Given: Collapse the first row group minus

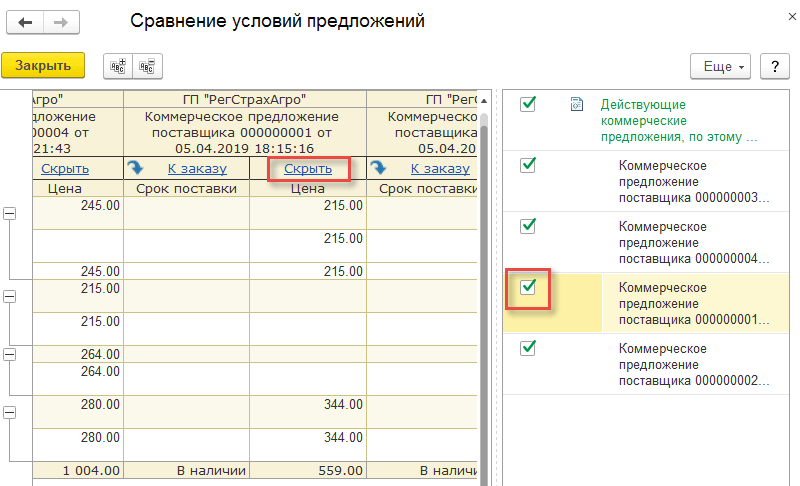Looking at the screenshot, I should pyautogui.click(x=9, y=213).
